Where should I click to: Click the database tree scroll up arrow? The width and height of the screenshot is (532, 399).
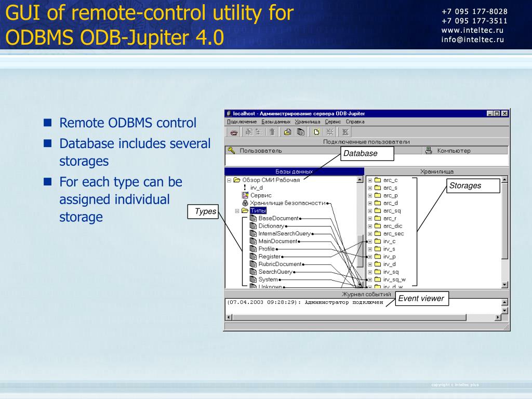coord(360,180)
